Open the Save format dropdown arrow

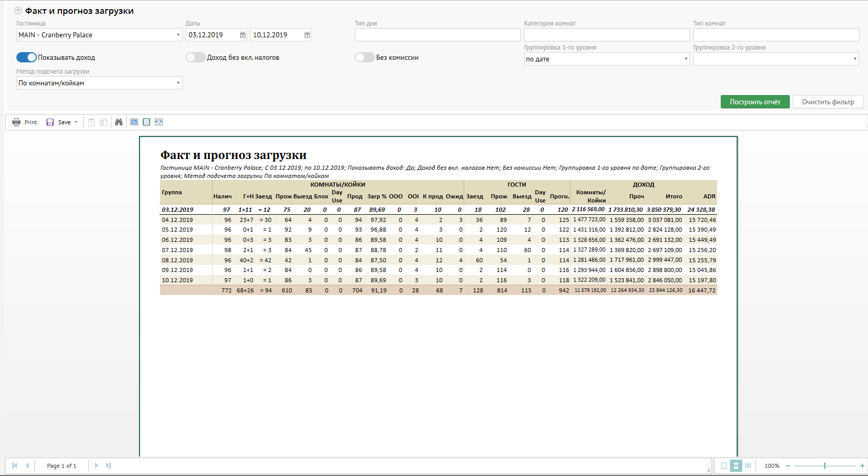point(76,122)
